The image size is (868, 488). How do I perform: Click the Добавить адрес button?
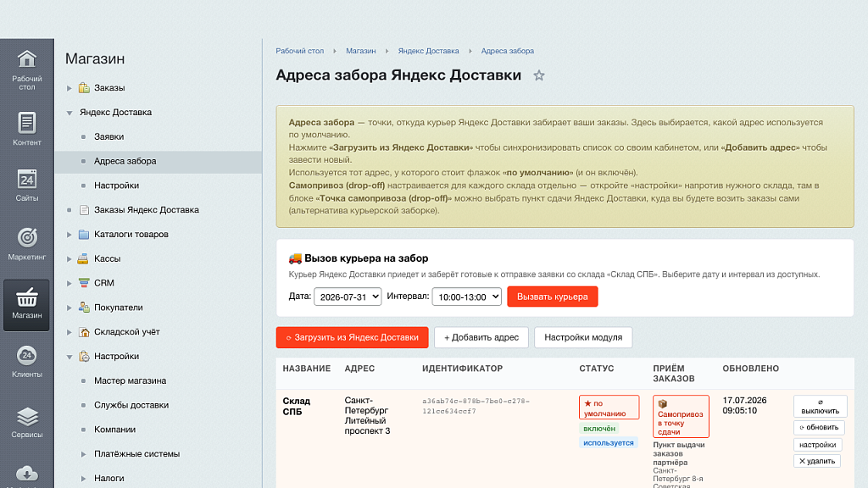[x=481, y=337]
